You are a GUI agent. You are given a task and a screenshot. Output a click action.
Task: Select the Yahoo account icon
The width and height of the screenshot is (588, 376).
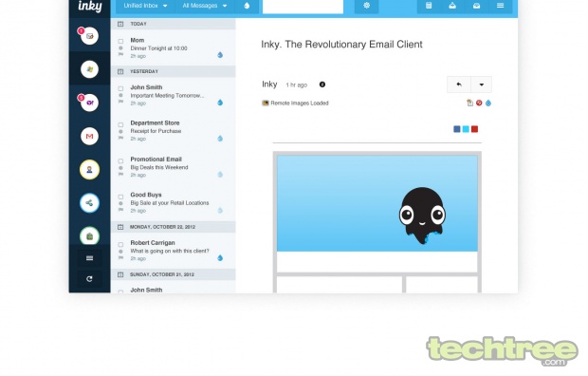[89, 103]
